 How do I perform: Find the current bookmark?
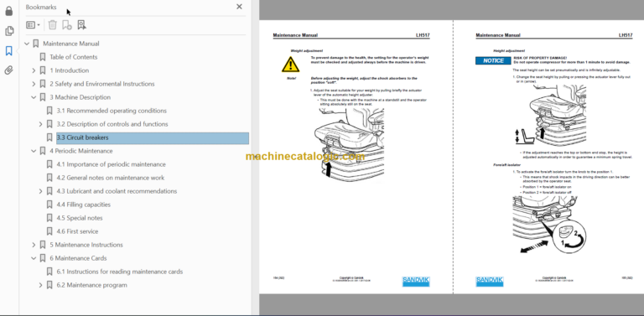click(81, 25)
